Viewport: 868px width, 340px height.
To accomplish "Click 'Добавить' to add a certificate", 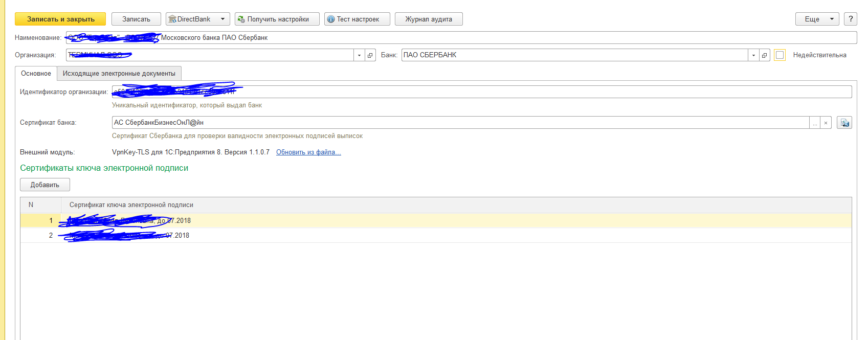I will point(45,185).
